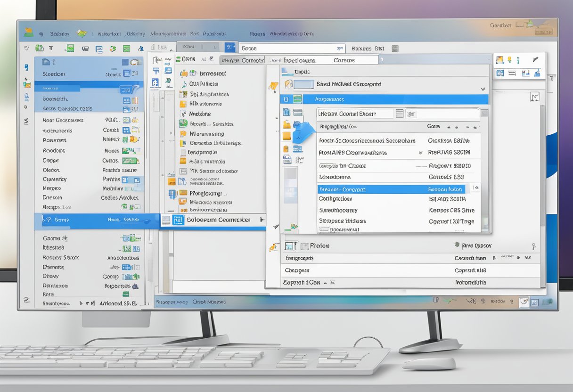Click the 'Praten' button in the lower panel
The image size is (573, 392).
pos(319,245)
